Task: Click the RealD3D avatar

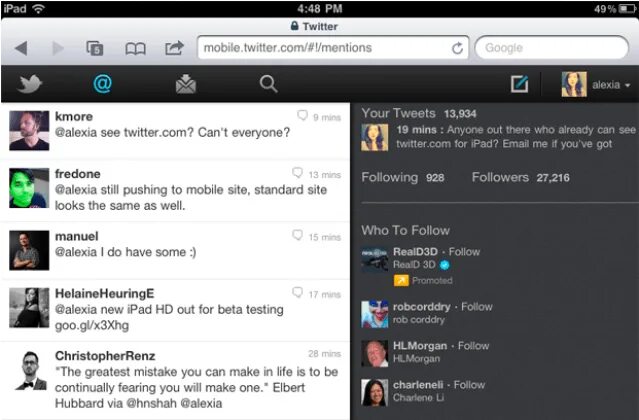Action: [375, 259]
